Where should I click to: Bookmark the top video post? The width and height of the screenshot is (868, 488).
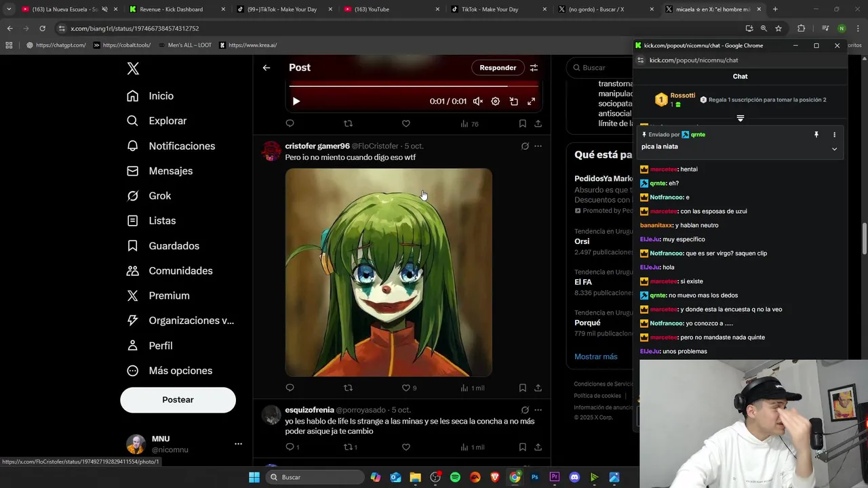[522, 123]
